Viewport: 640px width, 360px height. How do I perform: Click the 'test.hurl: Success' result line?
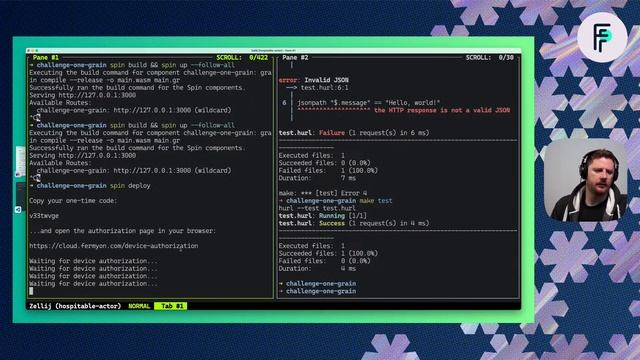tap(354, 223)
